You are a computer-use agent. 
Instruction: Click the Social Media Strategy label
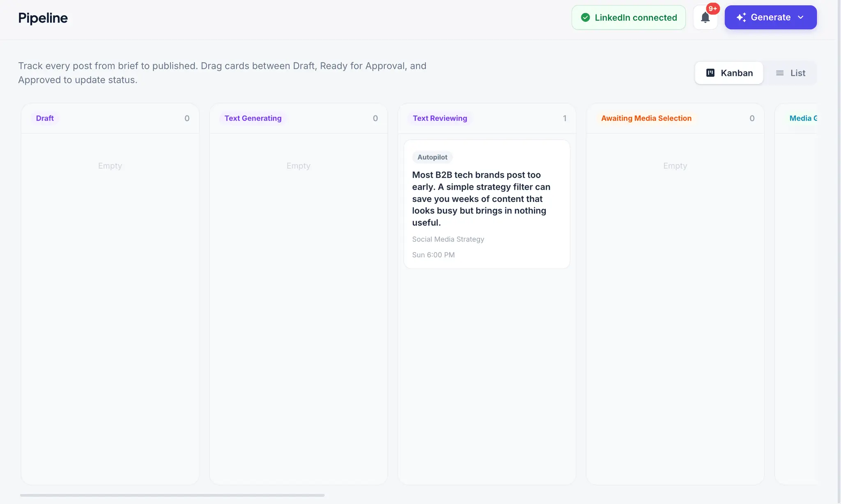[x=448, y=239]
